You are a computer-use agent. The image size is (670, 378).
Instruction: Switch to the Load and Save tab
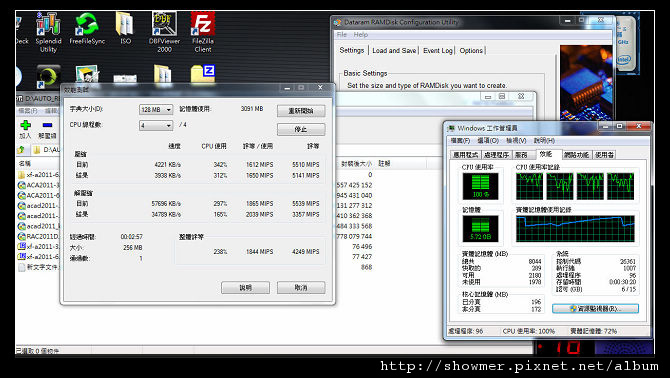pos(394,50)
